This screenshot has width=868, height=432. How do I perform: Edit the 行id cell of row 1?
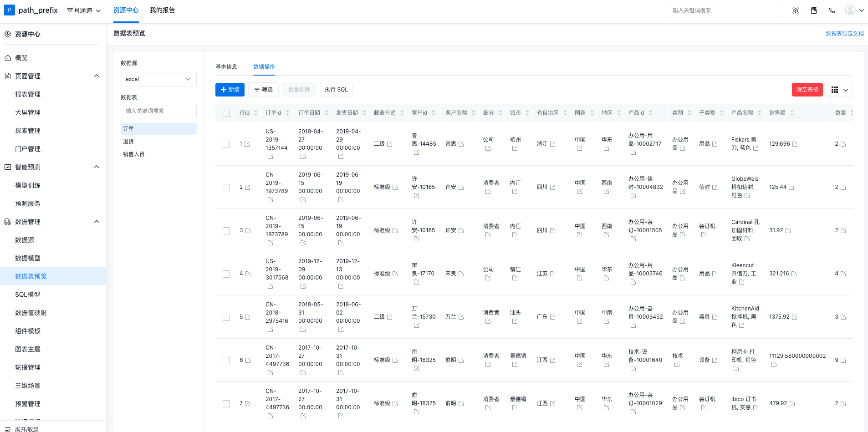[247, 144]
